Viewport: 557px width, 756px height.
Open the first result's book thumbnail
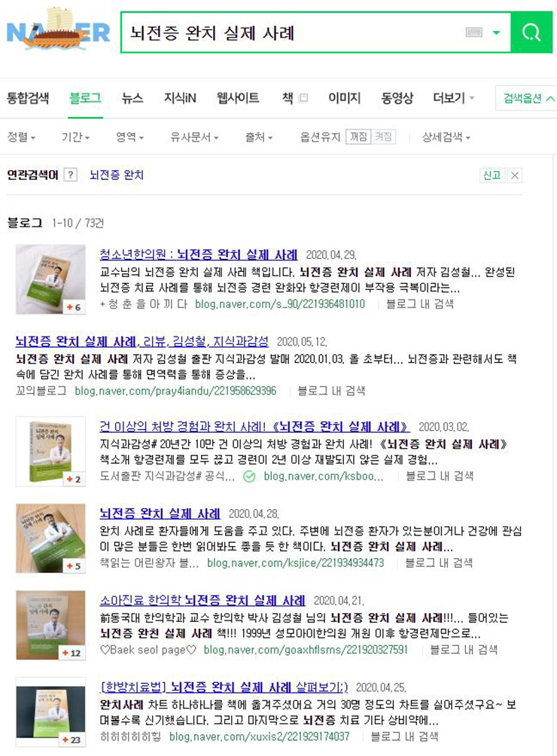(x=50, y=279)
